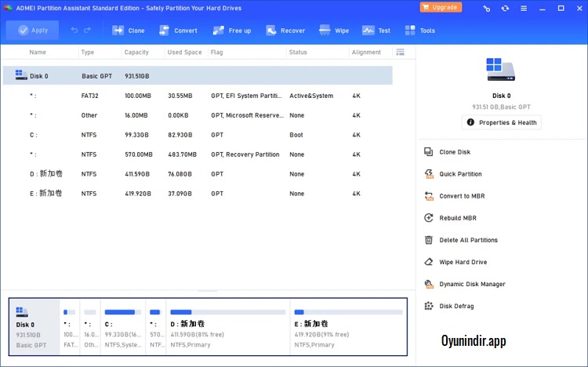Click the pane splitter handle above disk map
Viewport: 588px width, 367px height.
[208, 290]
